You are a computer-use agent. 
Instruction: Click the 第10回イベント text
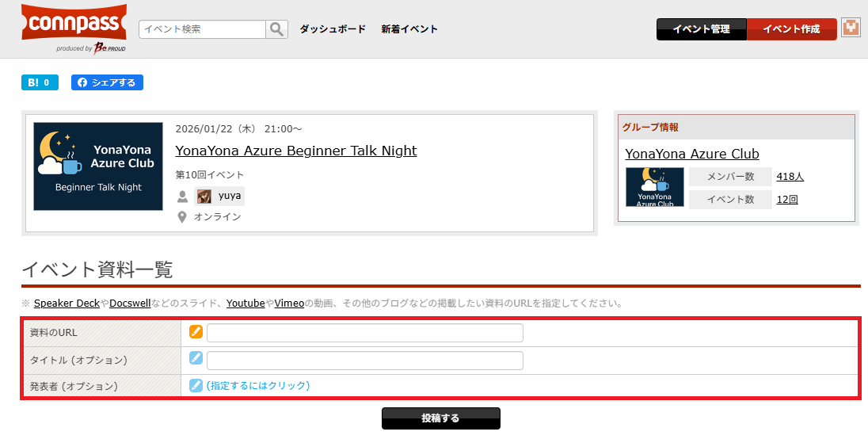pos(210,175)
